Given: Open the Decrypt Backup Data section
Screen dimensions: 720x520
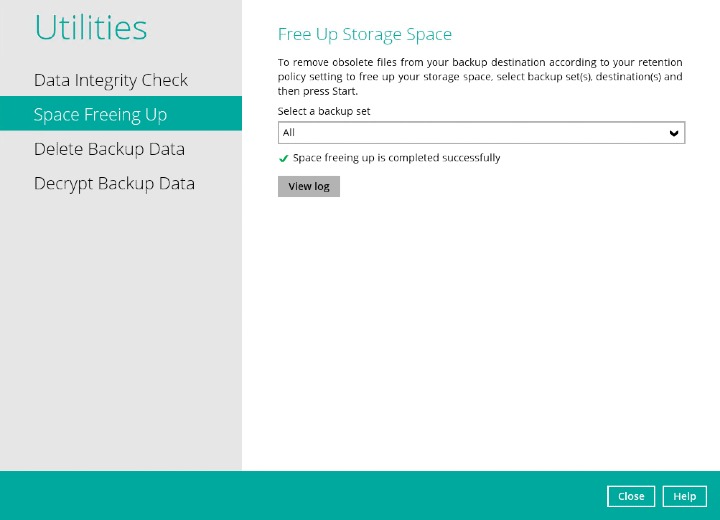Looking at the screenshot, I should pos(114,184).
